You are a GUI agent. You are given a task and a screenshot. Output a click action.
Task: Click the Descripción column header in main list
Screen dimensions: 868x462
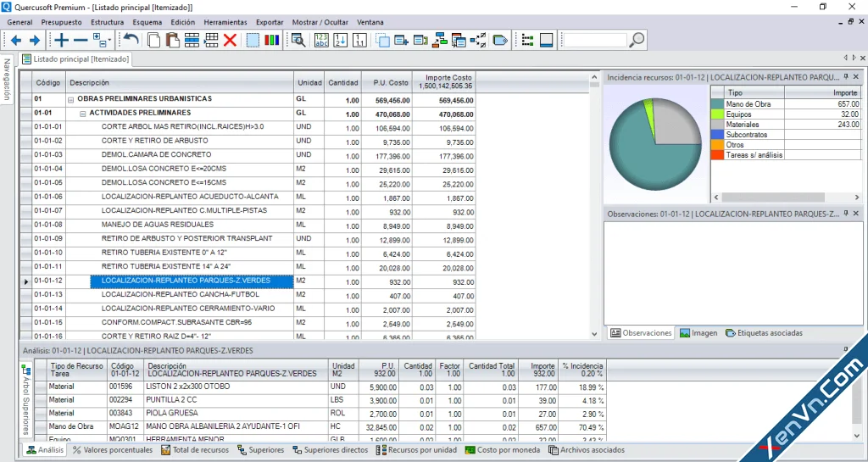point(180,82)
